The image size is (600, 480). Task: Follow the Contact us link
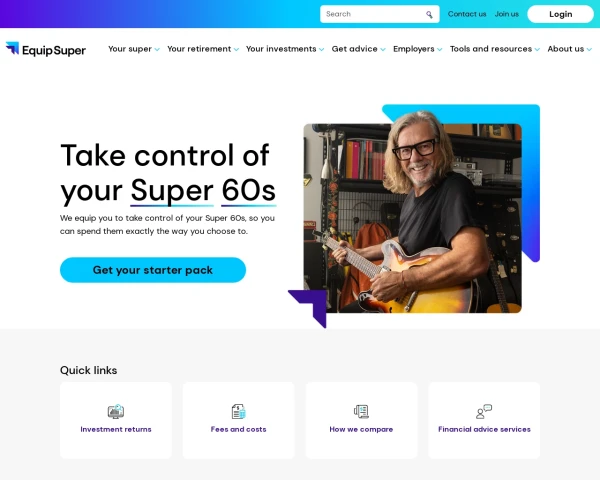pyautogui.click(x=467, y=14)
